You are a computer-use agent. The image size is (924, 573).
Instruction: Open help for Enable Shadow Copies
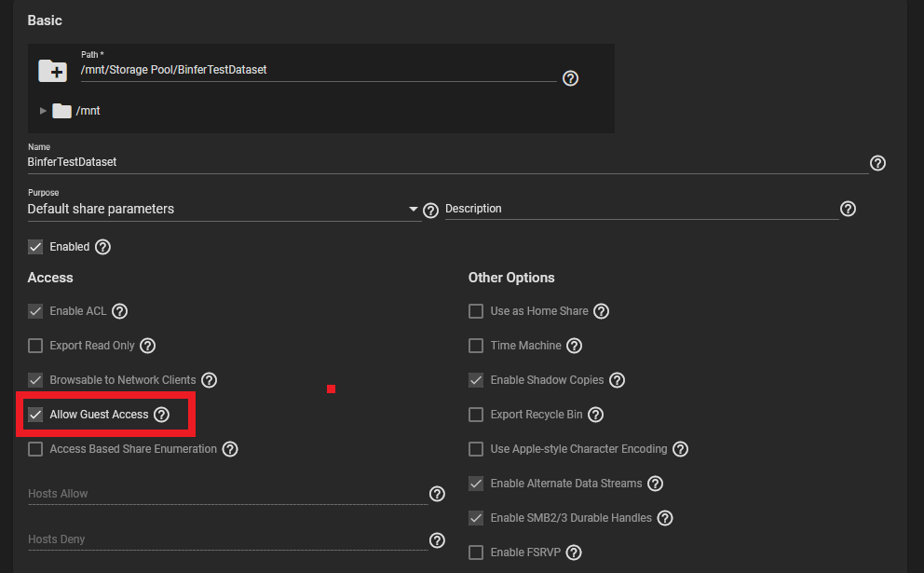(x=617, y=380)
